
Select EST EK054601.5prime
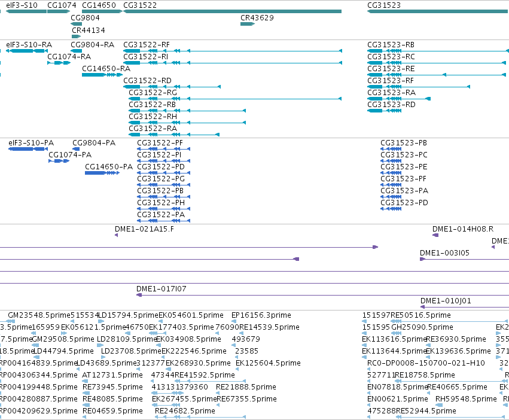point(191,315)
